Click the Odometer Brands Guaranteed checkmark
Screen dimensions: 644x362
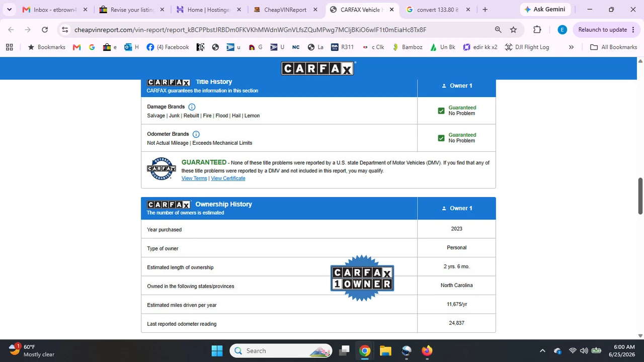pos(441,138)
